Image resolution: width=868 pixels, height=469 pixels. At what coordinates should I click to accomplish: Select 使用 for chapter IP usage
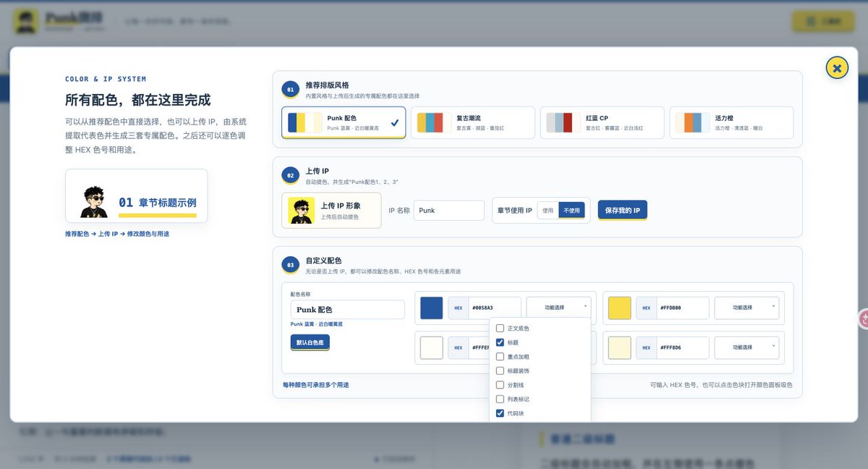(x=548, y=211)
